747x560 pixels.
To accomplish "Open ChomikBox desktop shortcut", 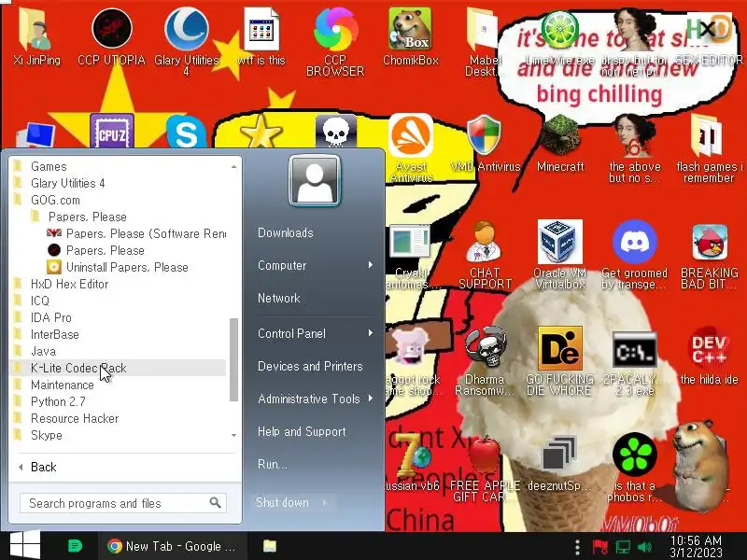I will click(x=411, y=37).
